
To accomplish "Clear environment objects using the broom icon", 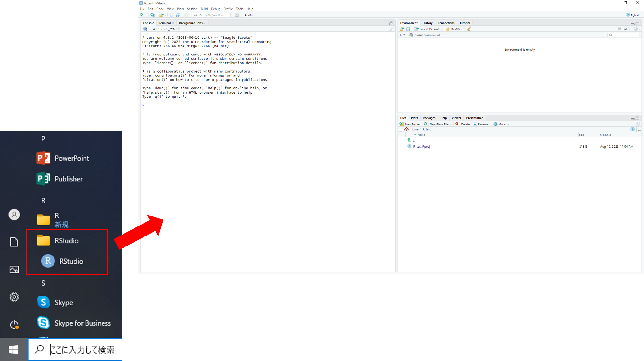I will tap(469, 29).
